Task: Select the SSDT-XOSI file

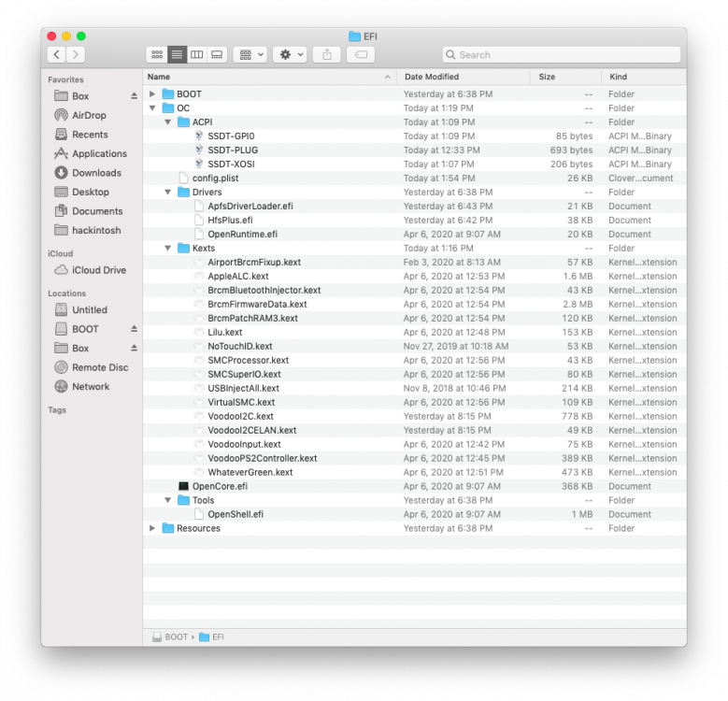Action: coord(415,165)
